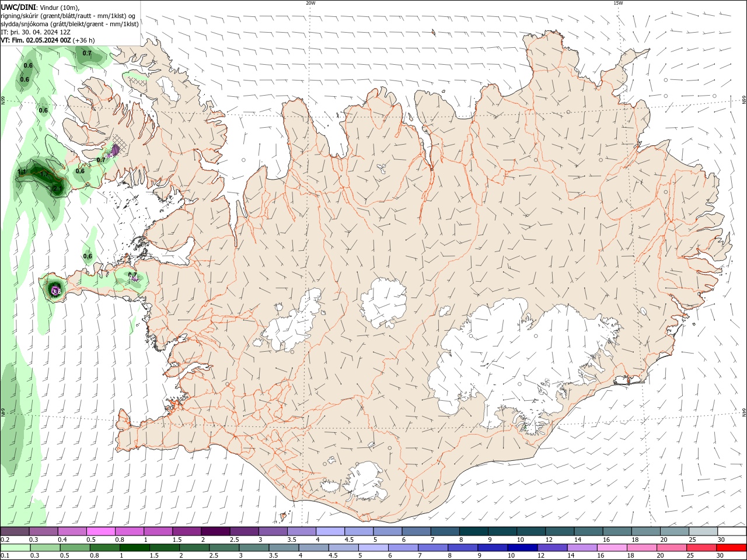
Task: Pick the deep navy 10 swatch in the bottom legend row
Action: click(521, 548)
